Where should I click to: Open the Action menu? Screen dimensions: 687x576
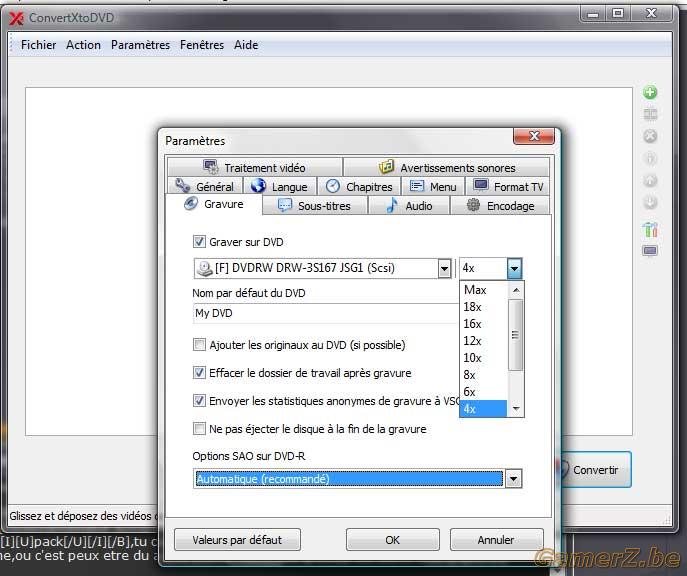point(83,45)
